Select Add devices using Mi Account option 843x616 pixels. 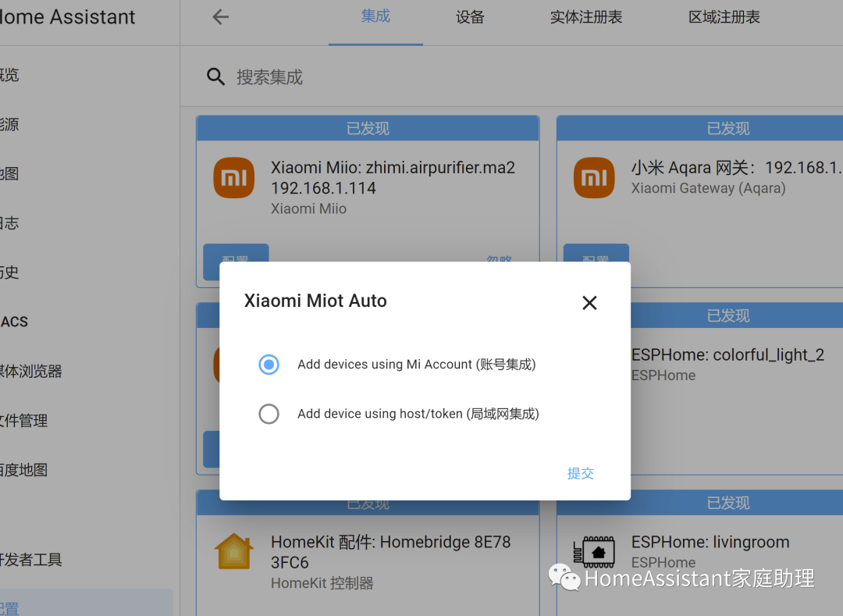tap(269, 365)
